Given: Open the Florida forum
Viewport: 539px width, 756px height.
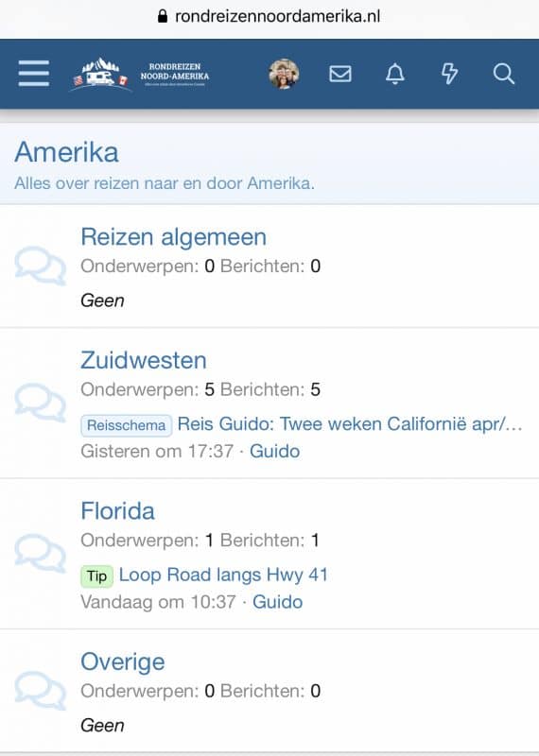Looking at the screenshot, I should pyautogui.click(x=117, y=511).
